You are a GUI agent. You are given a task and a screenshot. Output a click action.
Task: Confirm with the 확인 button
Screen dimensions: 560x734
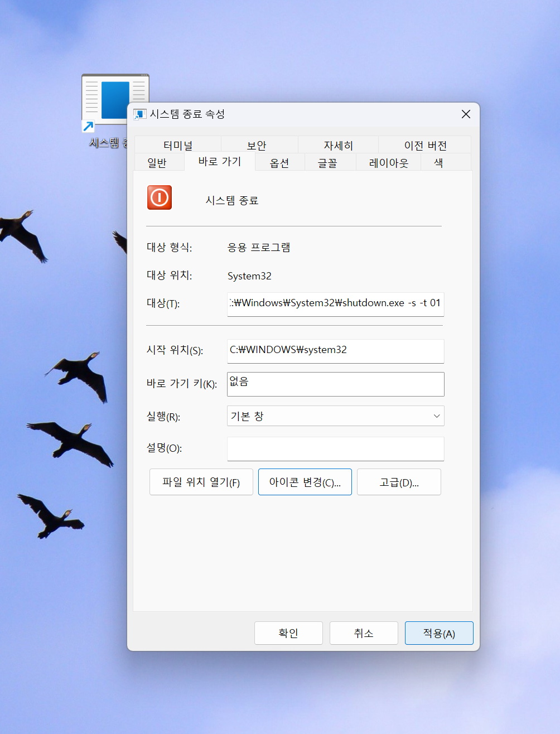coord(288,633)
